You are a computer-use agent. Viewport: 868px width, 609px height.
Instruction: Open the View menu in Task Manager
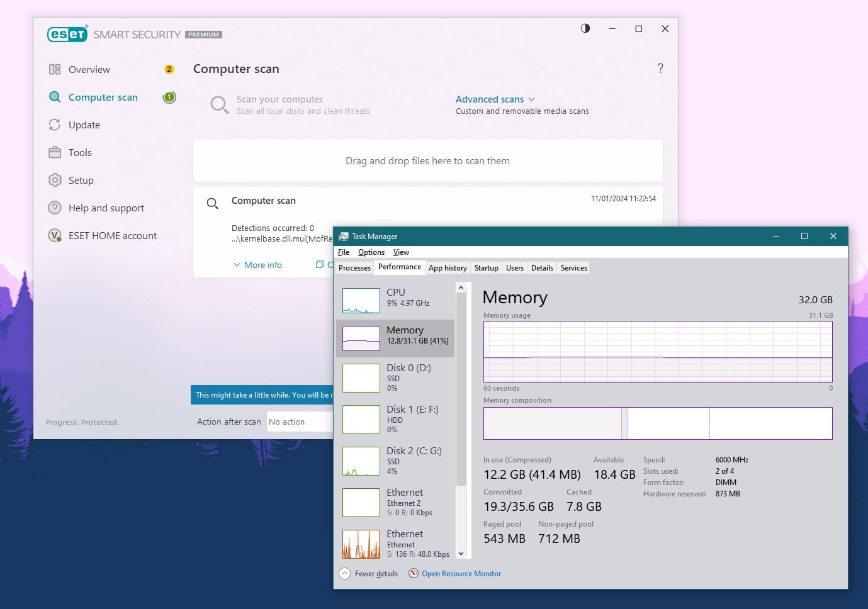pos(401,252)
